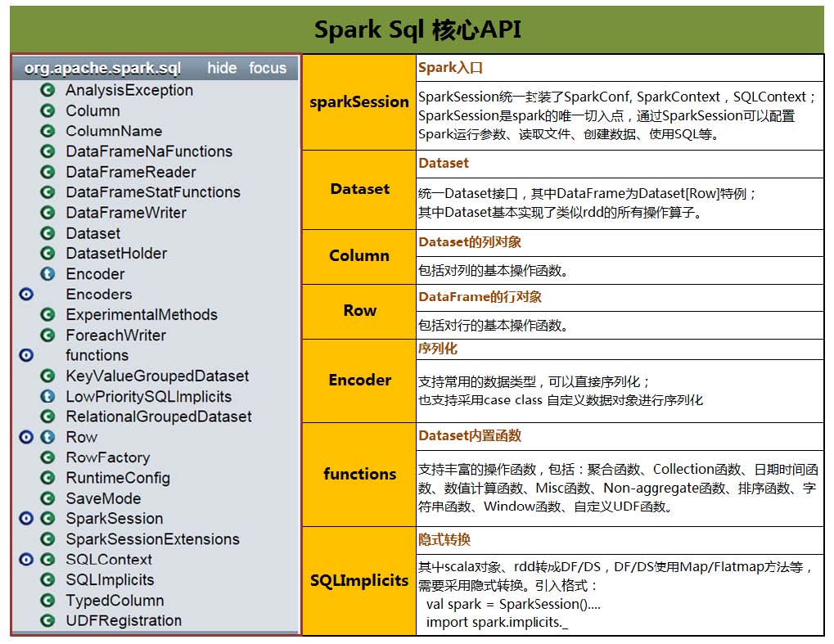
Task: Open the Dataset class link in package list
Action: (93, 233)
